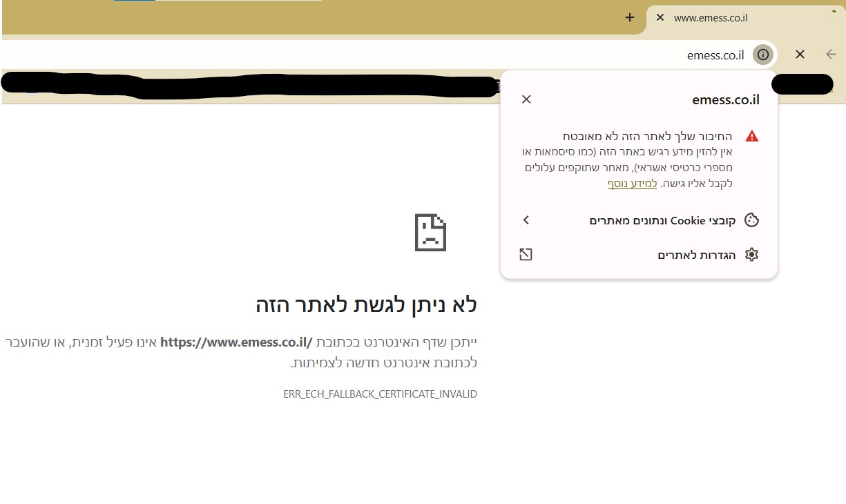Click the settings gear beside הגדרות לאתרים
This screenshot has height=504, width=846.
751,254
